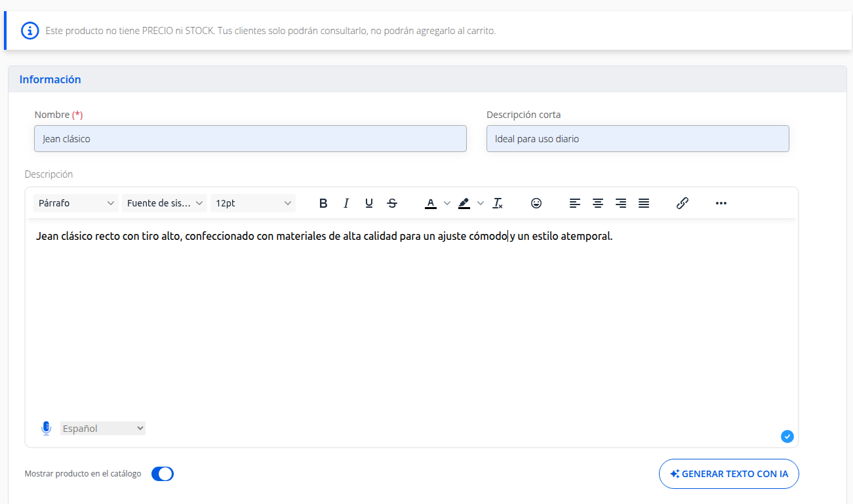The height and width of the screenshot is (504, 853).
Task: Justify the description text
Action: 644,203
